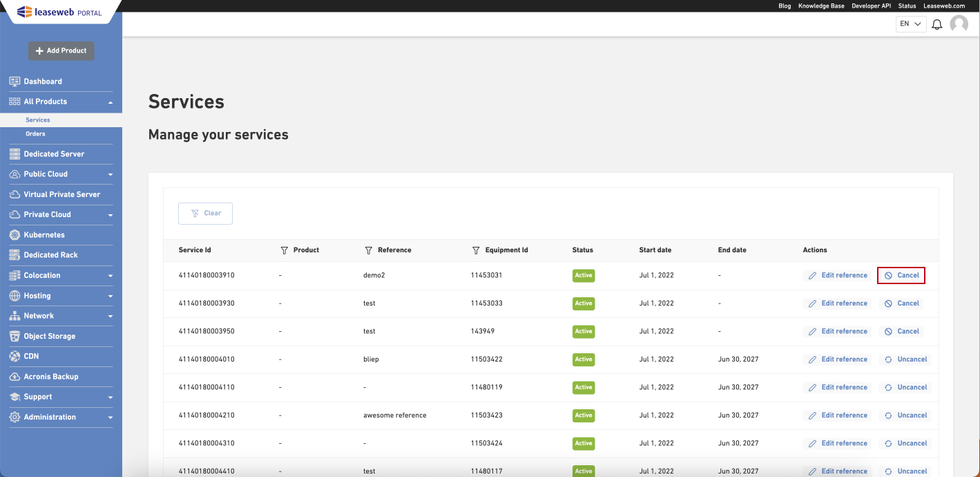This screenshot has width=980, height=477.
Task: Click the Kubernetes sidebar icon
Action: (x=14, y=234)
